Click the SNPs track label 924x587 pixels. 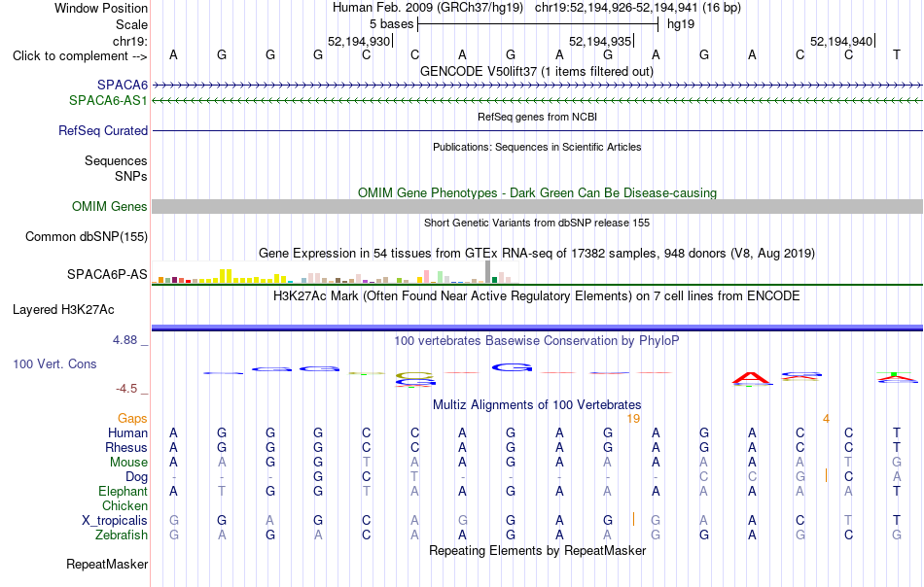tap(131, 176)
